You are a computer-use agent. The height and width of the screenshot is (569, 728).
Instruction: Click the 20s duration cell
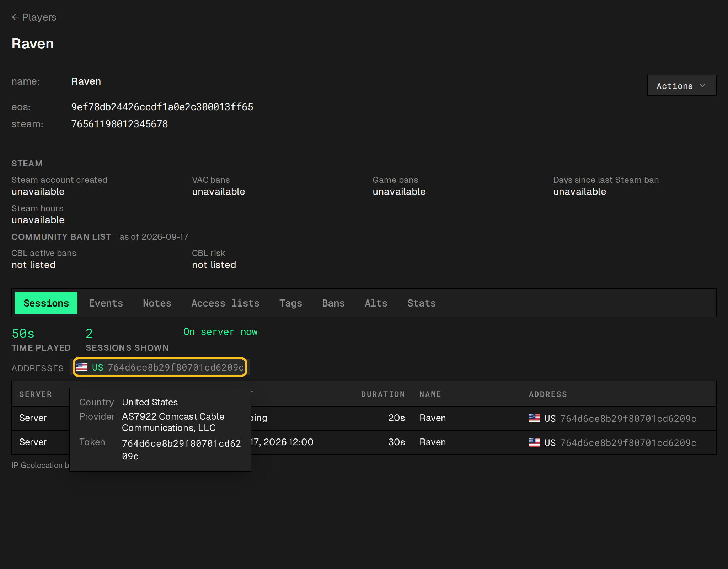coord(397,418)
